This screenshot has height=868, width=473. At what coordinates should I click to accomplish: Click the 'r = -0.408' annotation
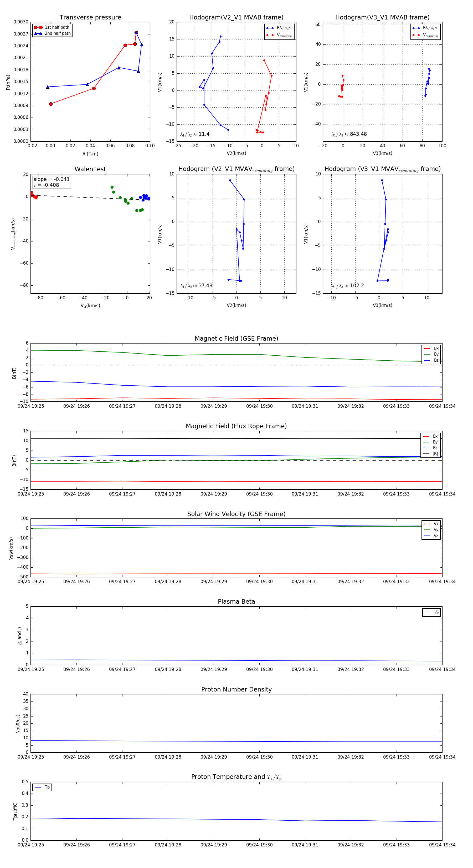coord(47,185)
